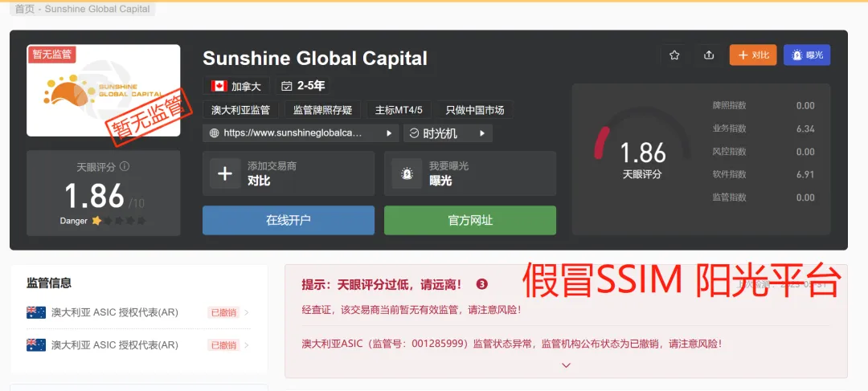Image resolution: width=868 pixels, height=391 pixels.
Task: Click the Sunshine Global Capital title
Action: tap(315, 58)
